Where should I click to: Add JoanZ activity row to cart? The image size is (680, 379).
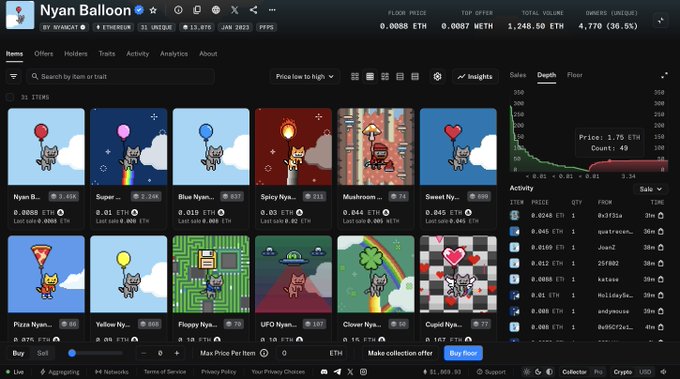660,247
